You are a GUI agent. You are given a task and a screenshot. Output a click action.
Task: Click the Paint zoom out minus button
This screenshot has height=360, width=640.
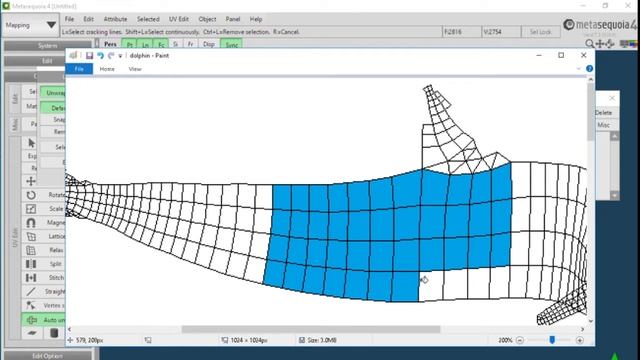click(x=520, y=340)
